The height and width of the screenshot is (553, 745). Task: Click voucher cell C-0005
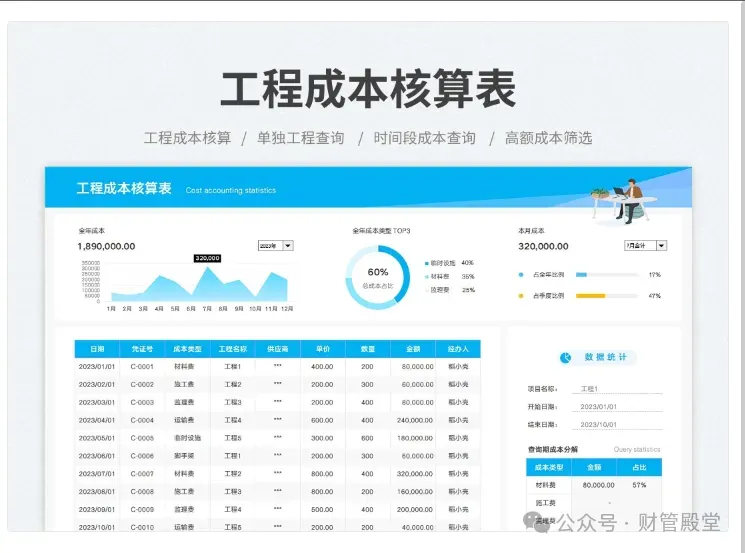(142, 438)
